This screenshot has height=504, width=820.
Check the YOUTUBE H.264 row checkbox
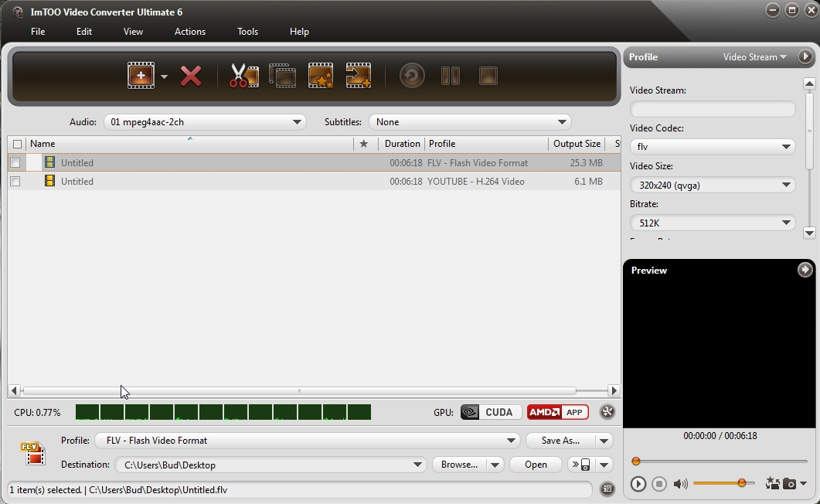click(x=15, y=182)
